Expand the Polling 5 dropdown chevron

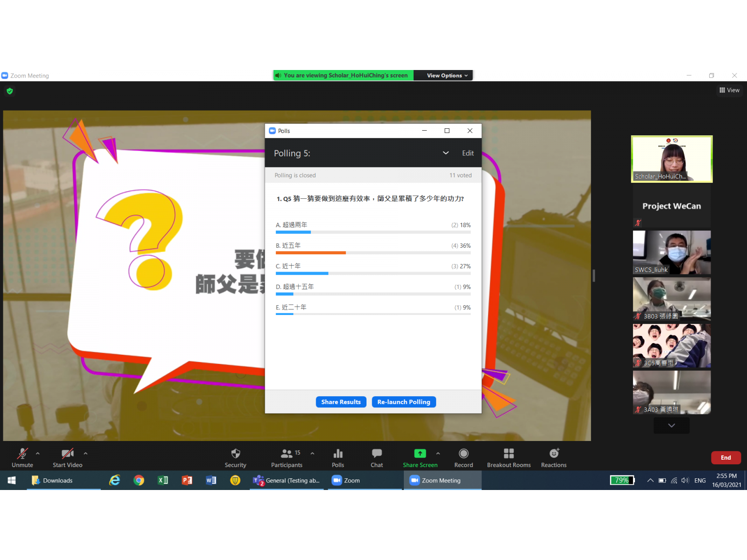[446, 153]
